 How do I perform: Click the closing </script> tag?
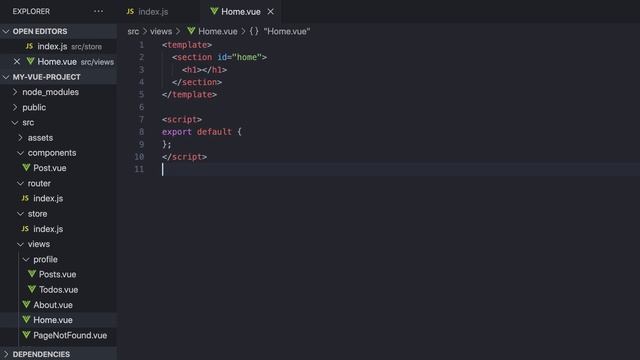(x=184, y=157)
